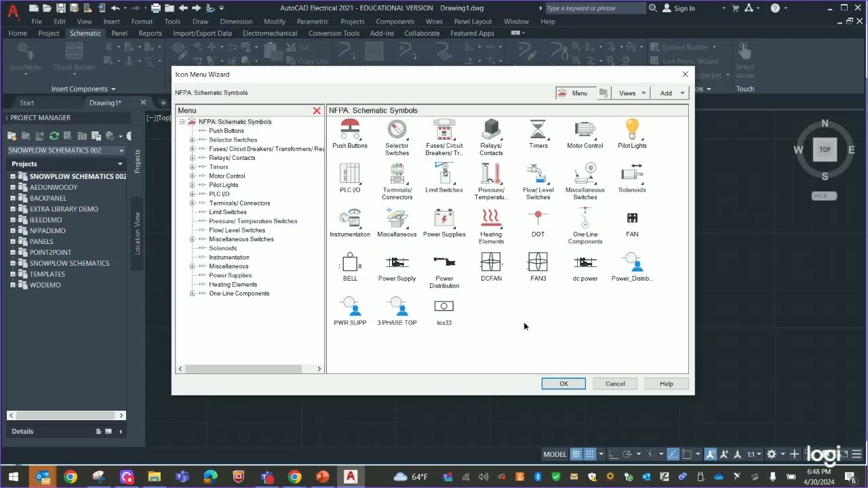Expand Insert Components panel dropdown
Screen dimensions: 868x488
[x=83, y=89]
